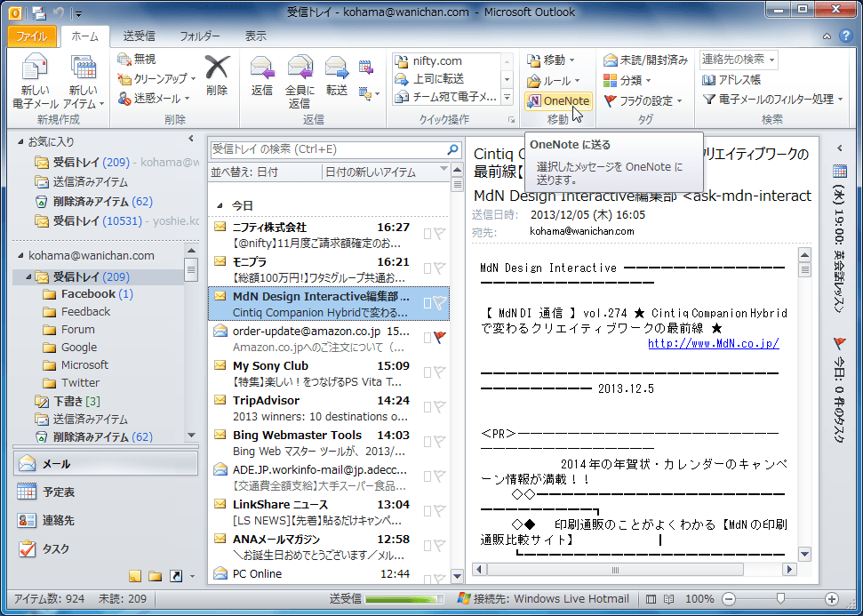Click category box on TripAdvisor message

click(428, 407)
